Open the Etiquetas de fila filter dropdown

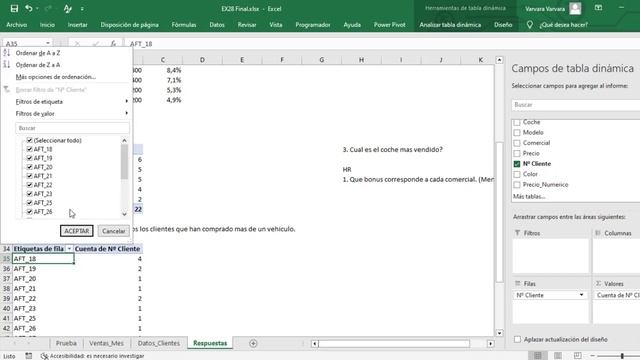coord(69,249)
